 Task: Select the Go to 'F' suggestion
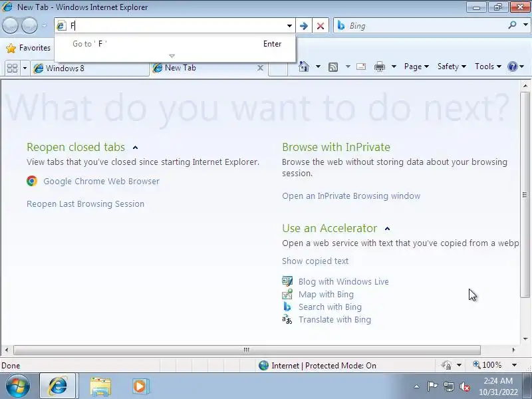[175, 44]
